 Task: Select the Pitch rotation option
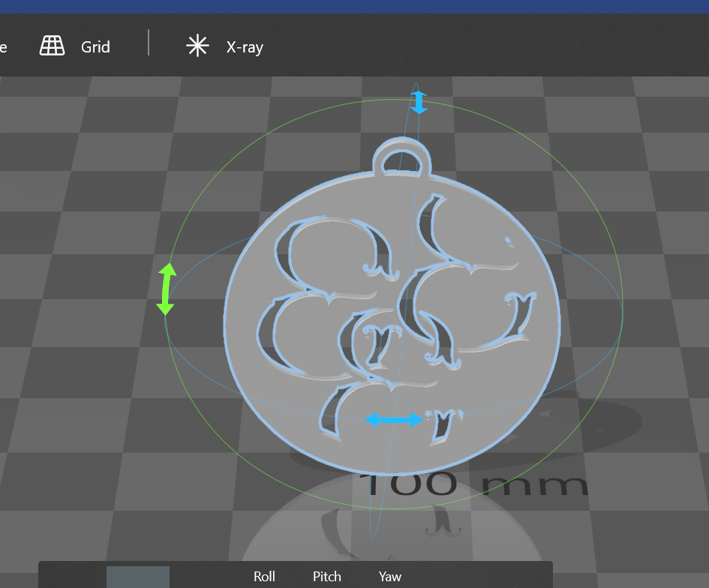pos(327,576)
